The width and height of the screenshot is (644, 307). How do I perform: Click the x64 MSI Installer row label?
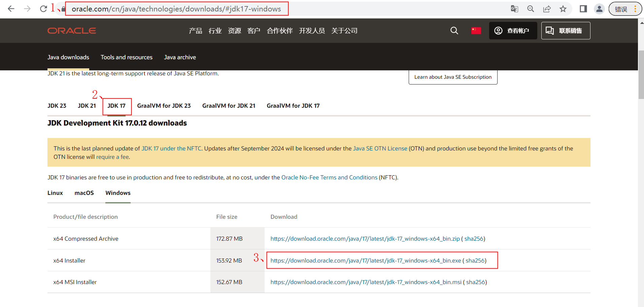pos(75,282)
